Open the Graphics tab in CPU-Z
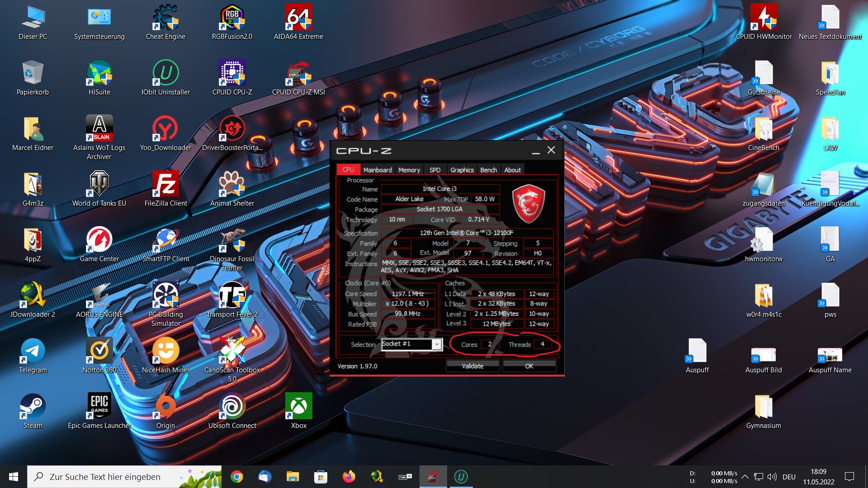 click(x=462, y=170)
